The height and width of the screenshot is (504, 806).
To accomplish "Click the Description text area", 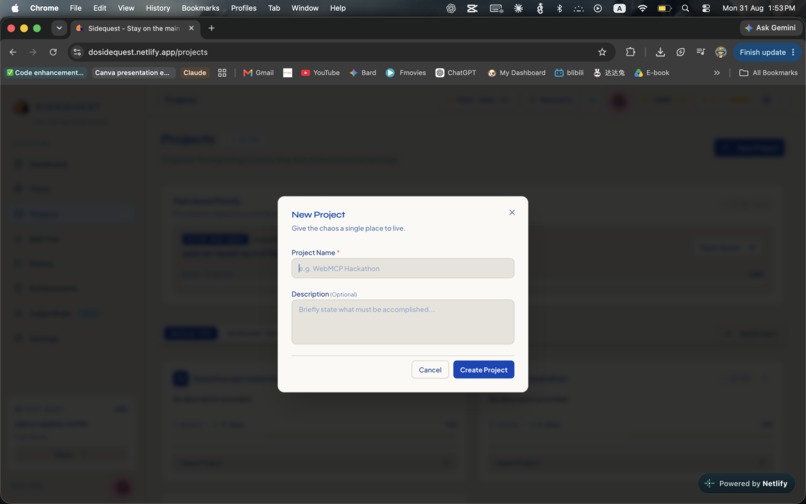I will 402,321.
